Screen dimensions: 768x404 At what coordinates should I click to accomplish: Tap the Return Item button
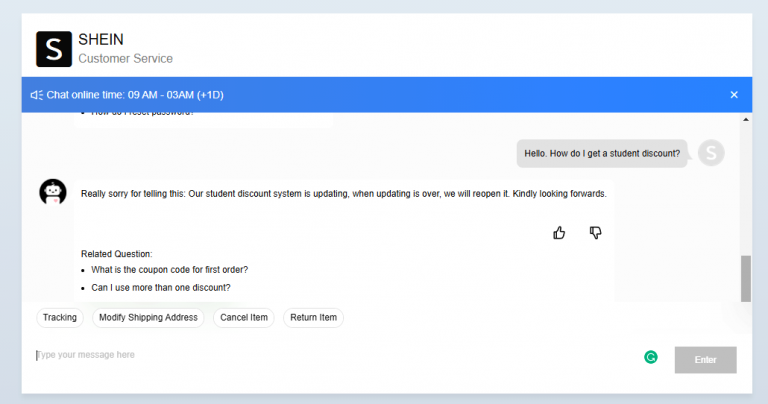pyautogui.click(x=313, y=318)
